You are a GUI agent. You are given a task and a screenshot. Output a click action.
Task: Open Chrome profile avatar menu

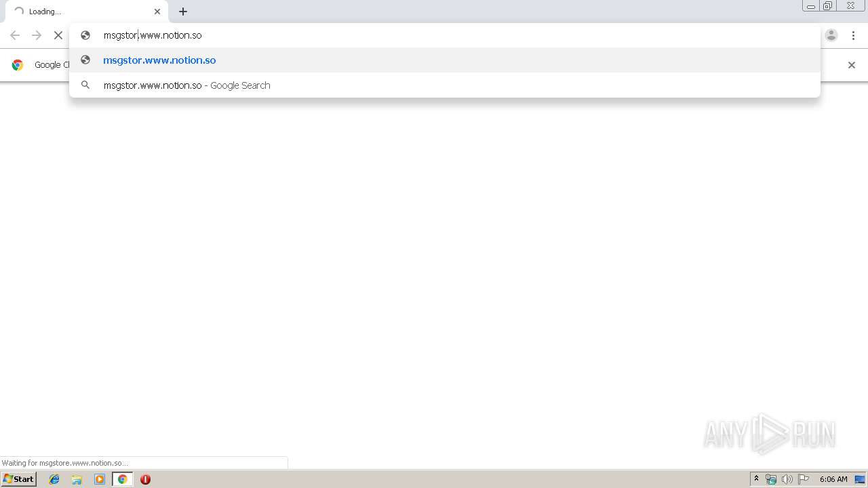(831, 35)
